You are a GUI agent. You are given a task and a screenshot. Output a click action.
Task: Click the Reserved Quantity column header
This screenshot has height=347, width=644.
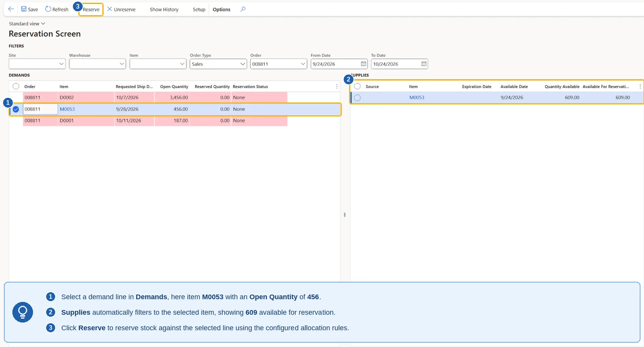click(212, 87)
